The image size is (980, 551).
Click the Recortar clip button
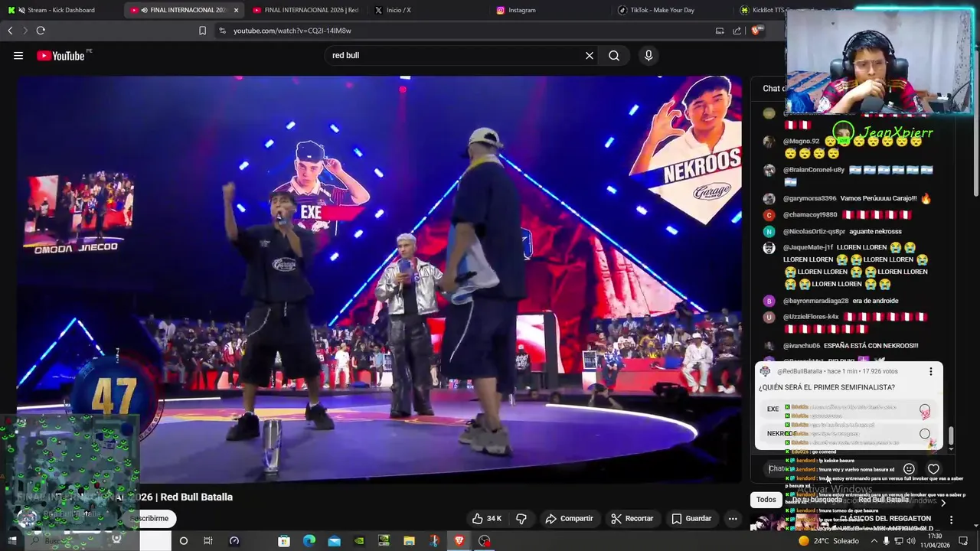coord(632,518)
